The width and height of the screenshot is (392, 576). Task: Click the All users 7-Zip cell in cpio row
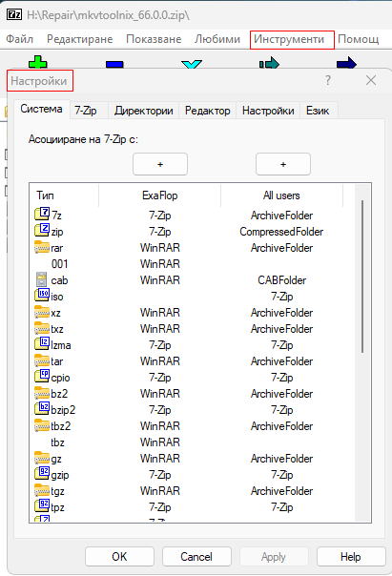[281, 378]
